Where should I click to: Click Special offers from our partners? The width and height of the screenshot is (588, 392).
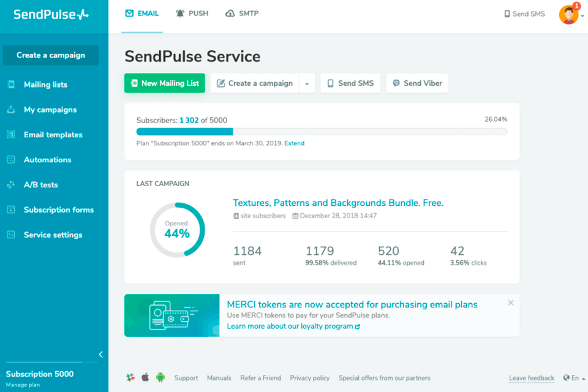[x=385, y=378]
